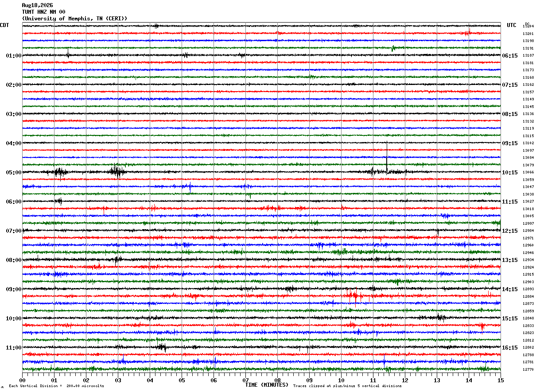536x392 pixels.
Task: Click the 11:00 CDT time label
Action: pyautogui.click(x=14, y=348)
